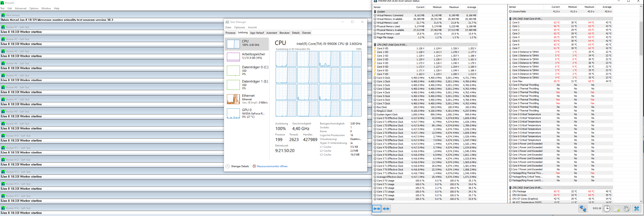Select the Core 0 VID sensor row
This screenshot has height=216, width=644.
click(x=425, y=49)
